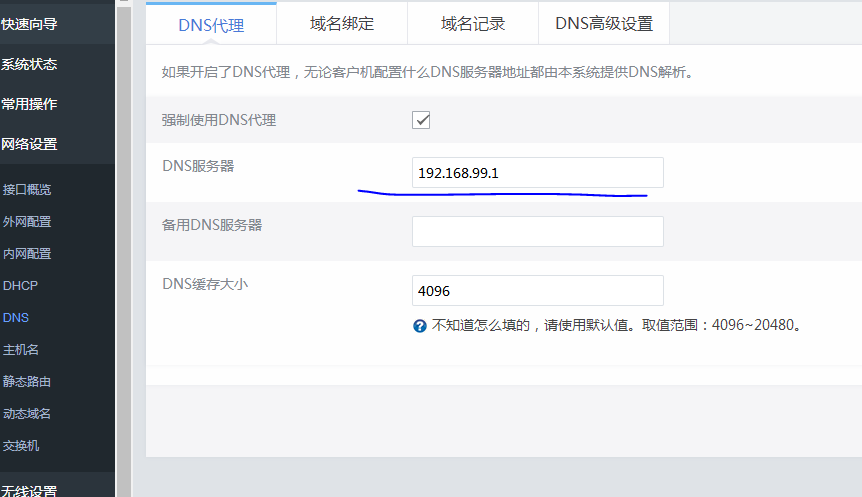Image resolution: width=862 pixels, height=497 pixels.
Task: Open 接口概览 in the sidebar
Action: [27, 189]
